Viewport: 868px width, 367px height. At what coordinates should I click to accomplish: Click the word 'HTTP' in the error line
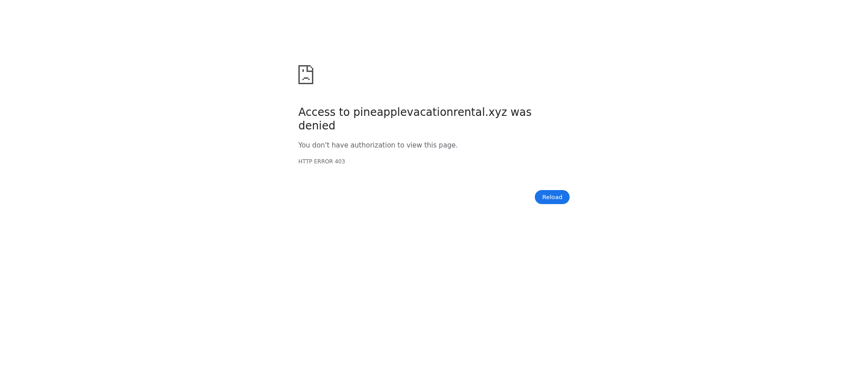point(305,162)
